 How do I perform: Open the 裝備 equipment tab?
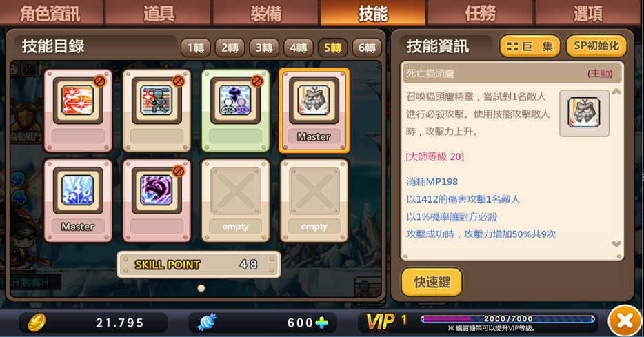(265, 13)
